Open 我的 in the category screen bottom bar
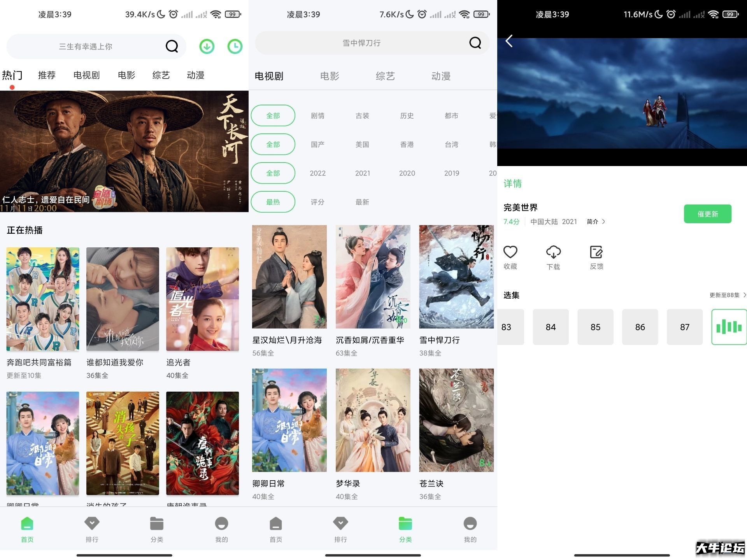The image size is (747, 560). (470, 529)
